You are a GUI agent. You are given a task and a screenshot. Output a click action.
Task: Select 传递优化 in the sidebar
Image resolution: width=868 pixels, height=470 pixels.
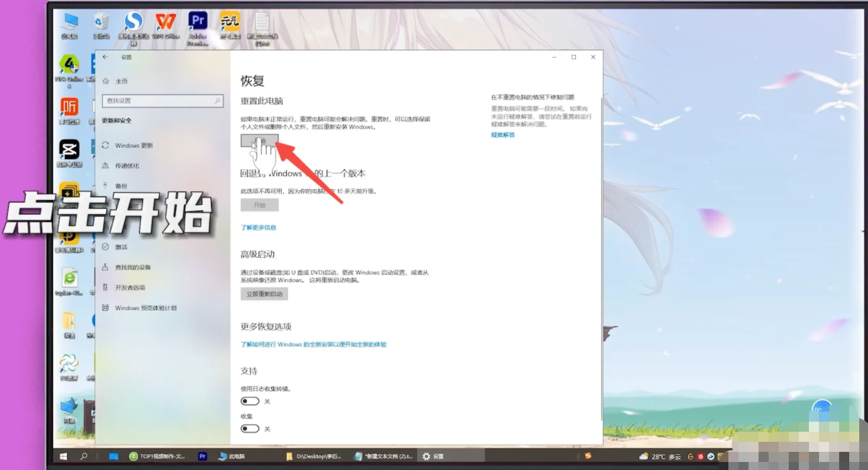click(121, 165)
